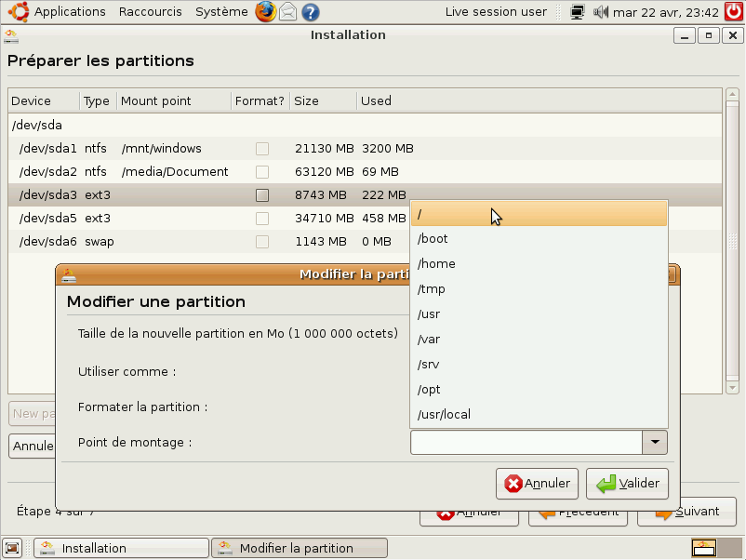
Task: Toggle format checkbox for /dev/sda2
Action: [262, 172]
